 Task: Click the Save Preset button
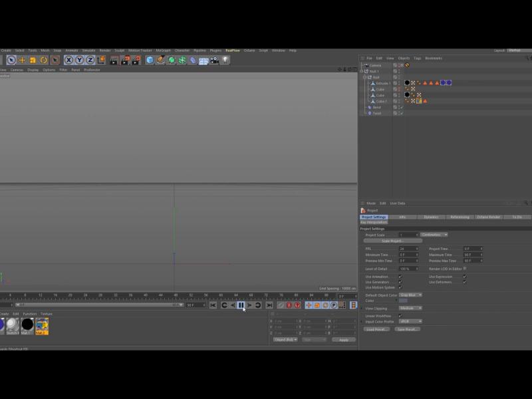(x=407, y=329)
